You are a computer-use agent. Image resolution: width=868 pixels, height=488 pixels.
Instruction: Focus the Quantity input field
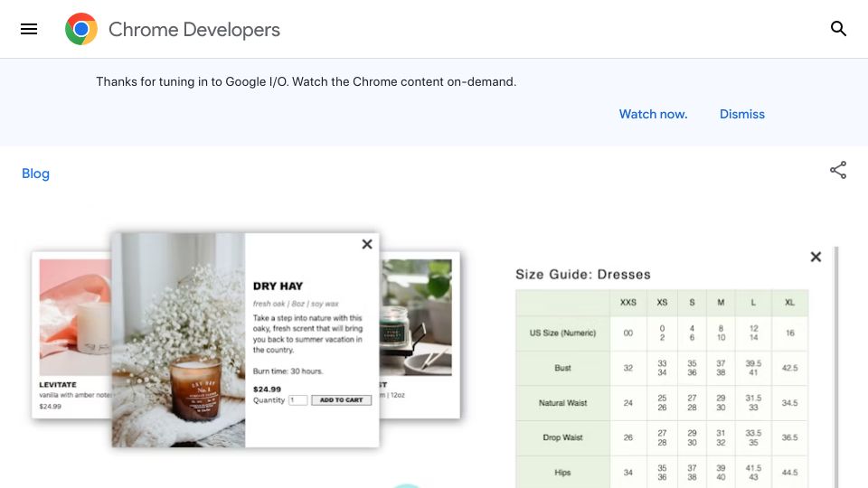pos(297,400)
